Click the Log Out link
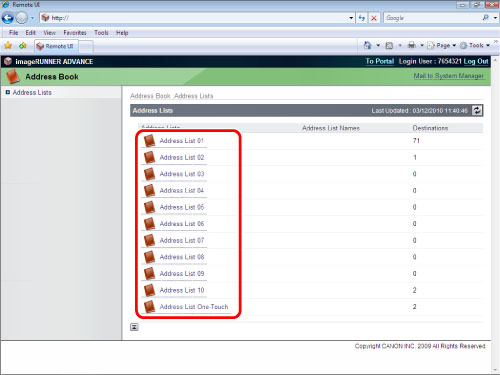Image resolution: width=500 pixels, height=375 pixels. click(476, 61)
